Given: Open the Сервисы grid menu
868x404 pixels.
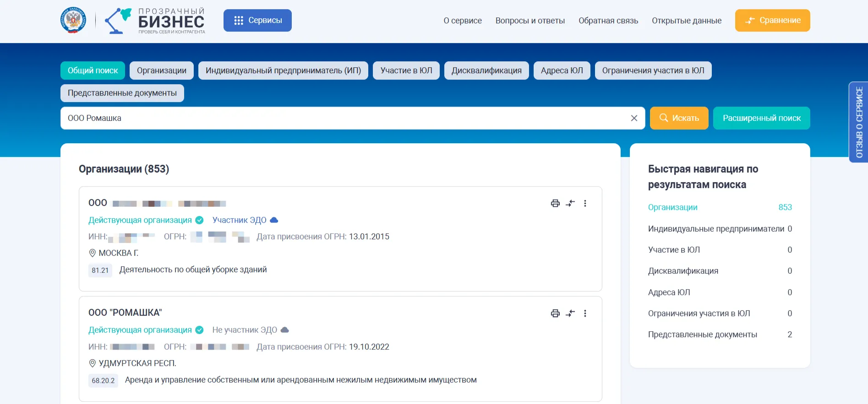Looking at the screenshot, I should tap(257, 21).
